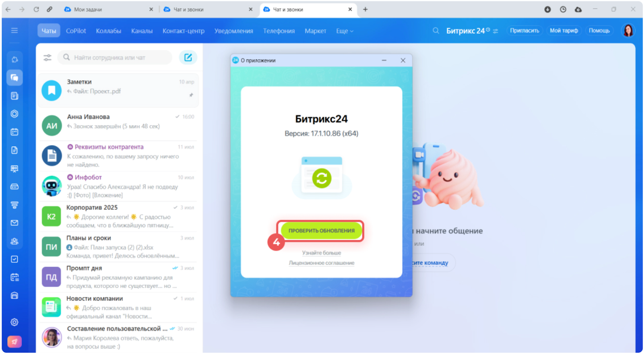Focus the Найти сотрудника или чат field
Image resolution: width=644 pixels, height=355 pixels.
(x=115, y=58)
